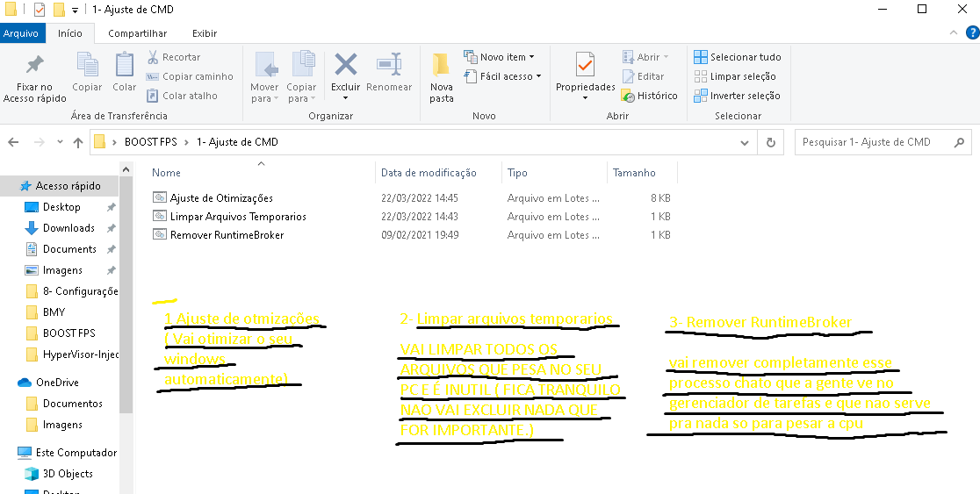Screen dimensions: 980x494
Task: Select Limpar Arquivos Temporarios file
Action: coord(238,217)
